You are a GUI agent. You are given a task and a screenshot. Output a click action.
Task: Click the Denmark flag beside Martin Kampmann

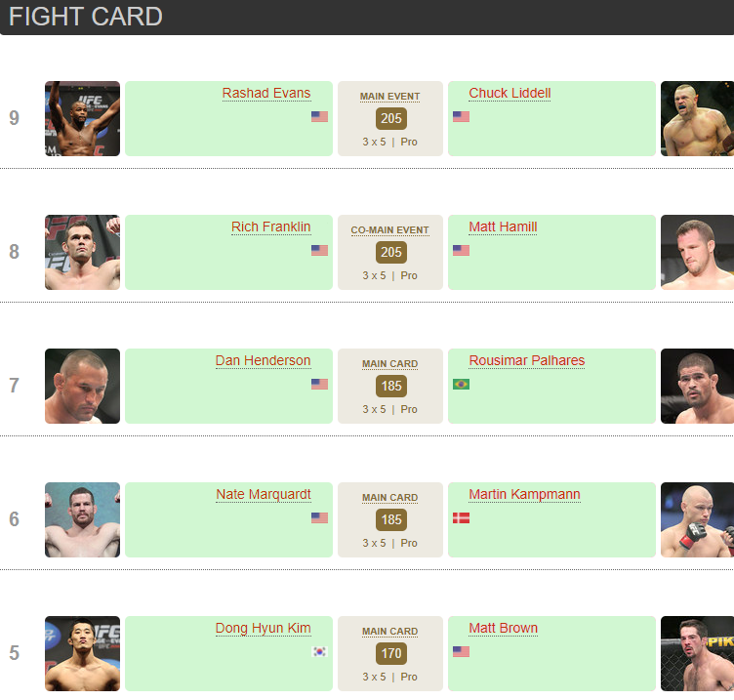461,517
